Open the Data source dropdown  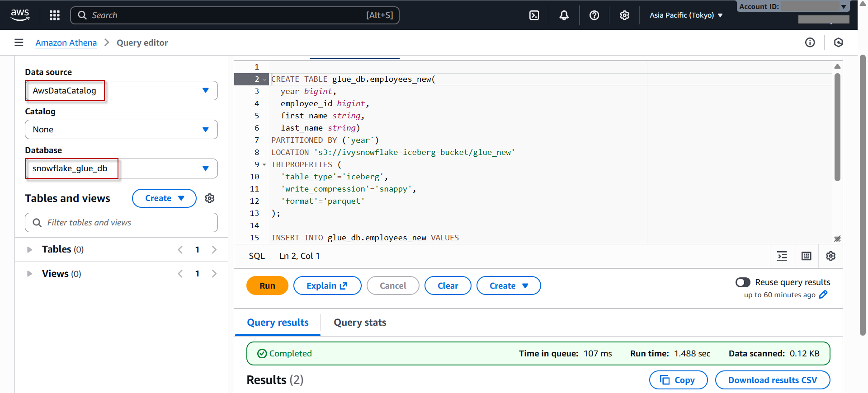[121, 91]
